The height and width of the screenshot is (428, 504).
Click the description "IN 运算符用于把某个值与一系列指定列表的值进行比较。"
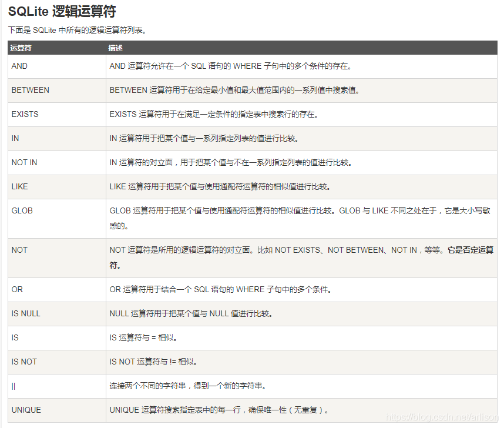(x=204, y=138)
